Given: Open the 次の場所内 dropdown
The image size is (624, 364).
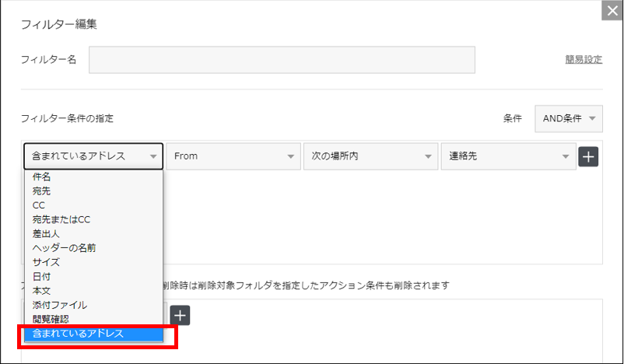Looking at the screenshot, I should pos(370,156).
